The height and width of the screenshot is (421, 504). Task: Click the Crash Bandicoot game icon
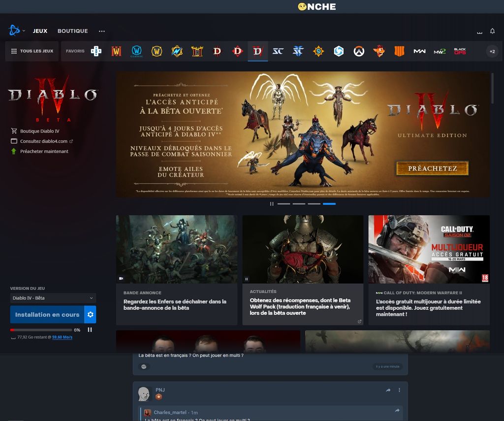378,51
